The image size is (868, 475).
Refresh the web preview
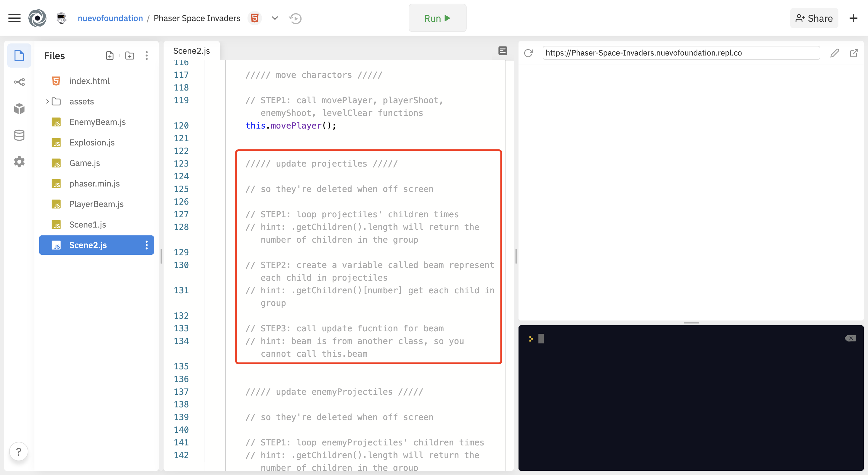528,53
